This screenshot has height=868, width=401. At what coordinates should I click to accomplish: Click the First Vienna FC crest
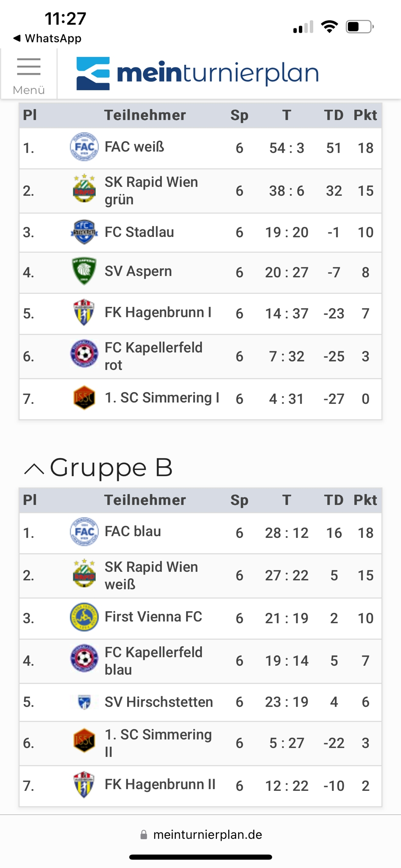click(x=84, y=617)
